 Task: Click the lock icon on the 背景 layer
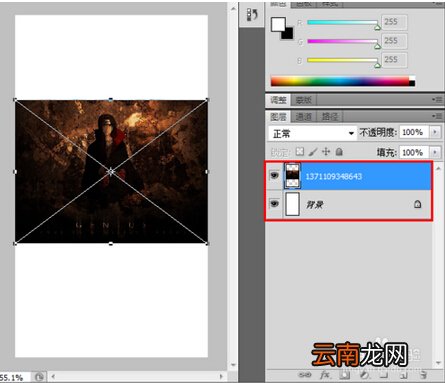pos(417,204)
